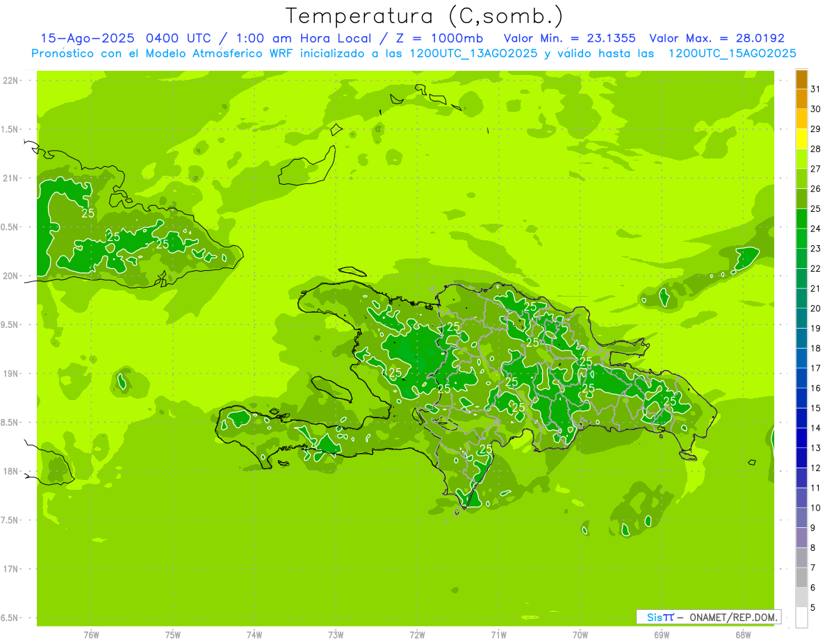Viewport: 834px width, 644px height.
Task: Select the valid-until stamp "1200UTC_15AGO2025"
Action: (x=732, y=53)
